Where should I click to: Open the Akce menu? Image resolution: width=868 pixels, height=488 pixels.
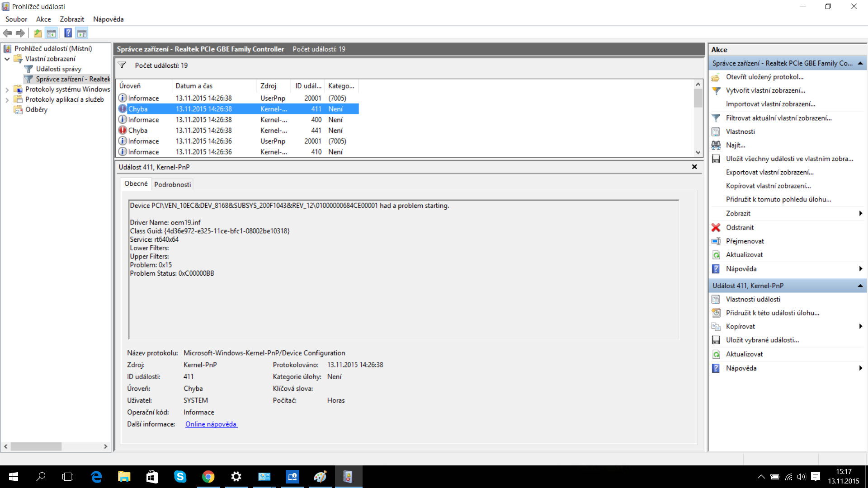pos(43,19)
